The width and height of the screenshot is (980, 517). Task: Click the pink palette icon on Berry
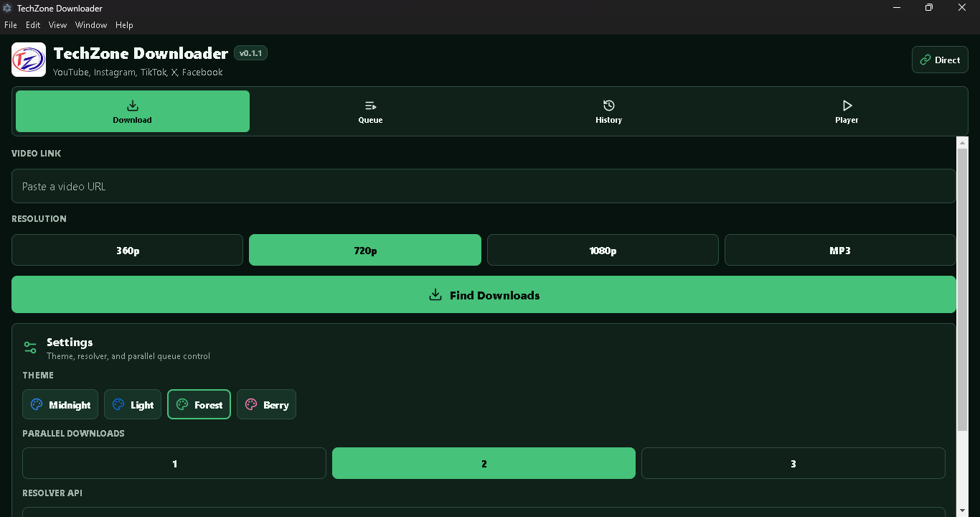pos(251,405)
